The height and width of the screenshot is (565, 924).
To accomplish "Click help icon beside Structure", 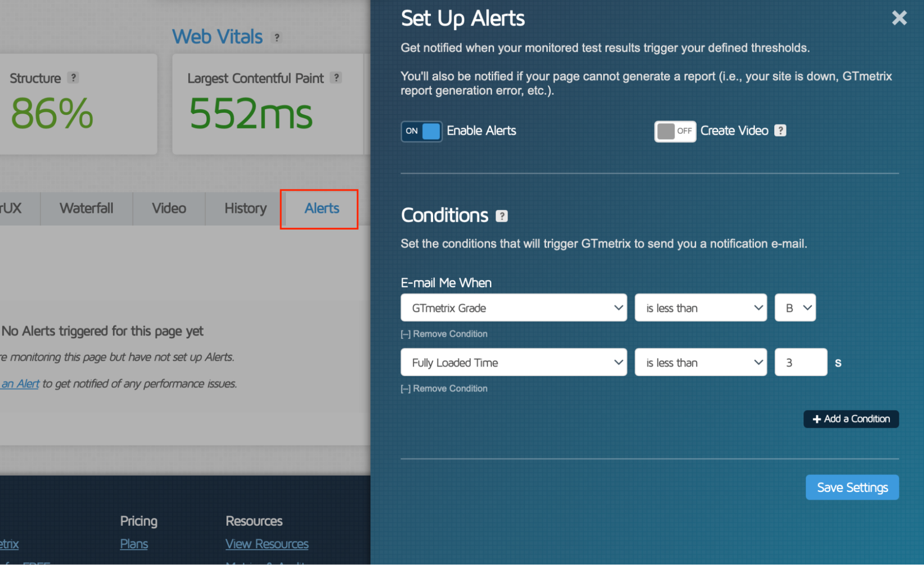I will 73,78.
